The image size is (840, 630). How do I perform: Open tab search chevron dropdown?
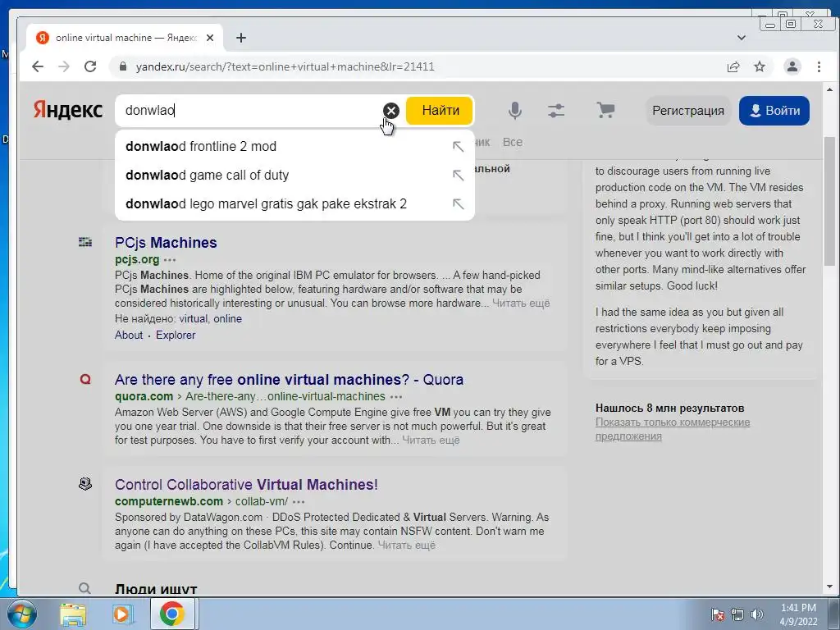(742, 38)
